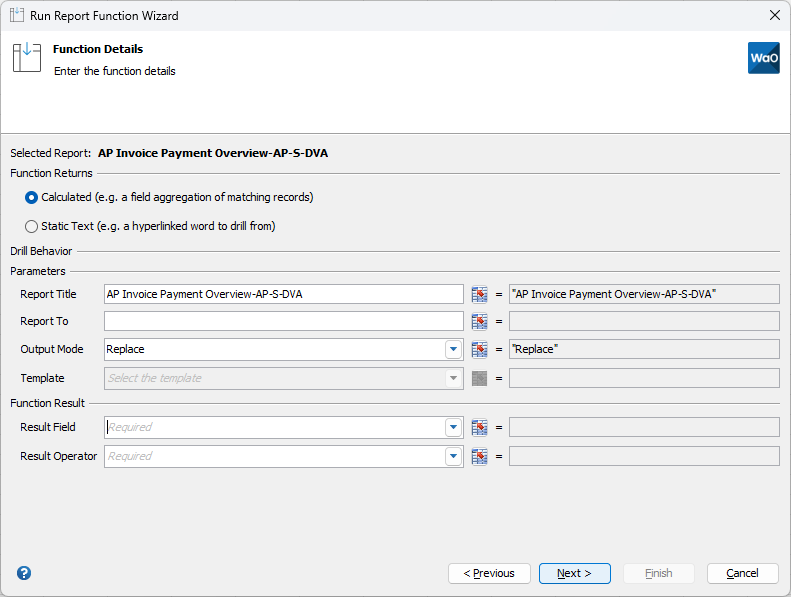Click cell reference icon for Output Mode
Screen dimensions: 791x597
click(479, 349)
